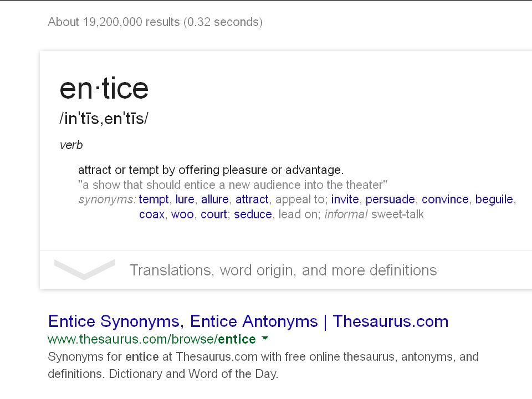Open the 'persuade' synonym definition
This screenshot has width=532, height=399.
(x=390, y=199)
